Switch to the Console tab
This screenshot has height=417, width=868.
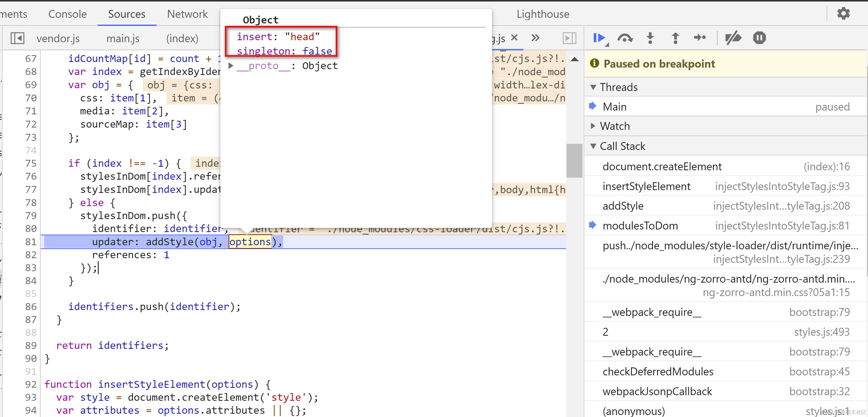click(x=67, y=14)
